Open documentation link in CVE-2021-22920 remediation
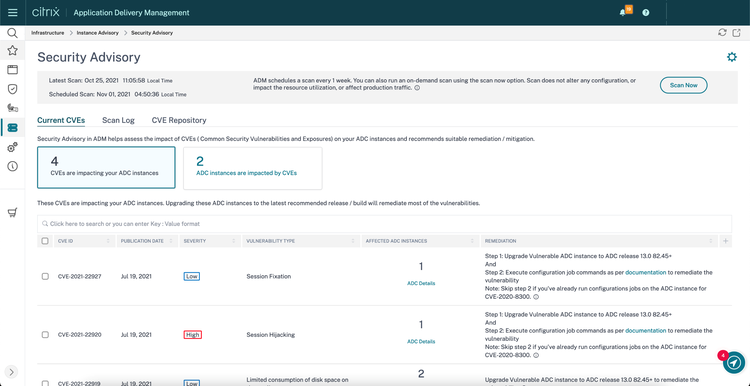Screen dimensions: 750x386 tap(645, 331)
